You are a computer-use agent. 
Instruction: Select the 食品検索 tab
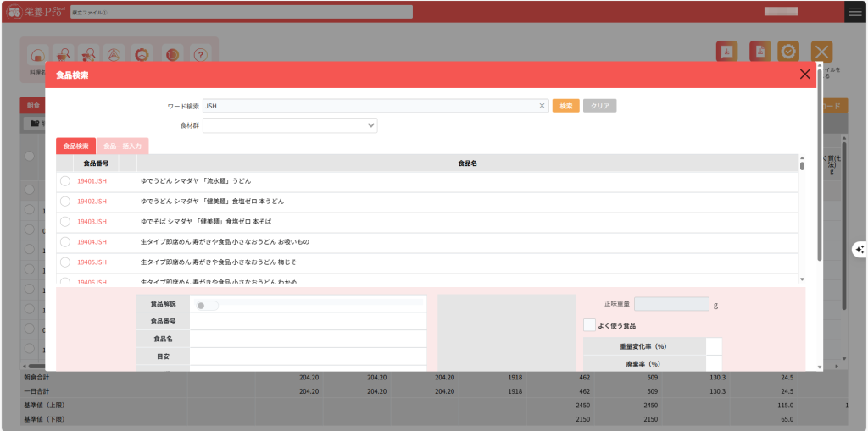(76, 146)
